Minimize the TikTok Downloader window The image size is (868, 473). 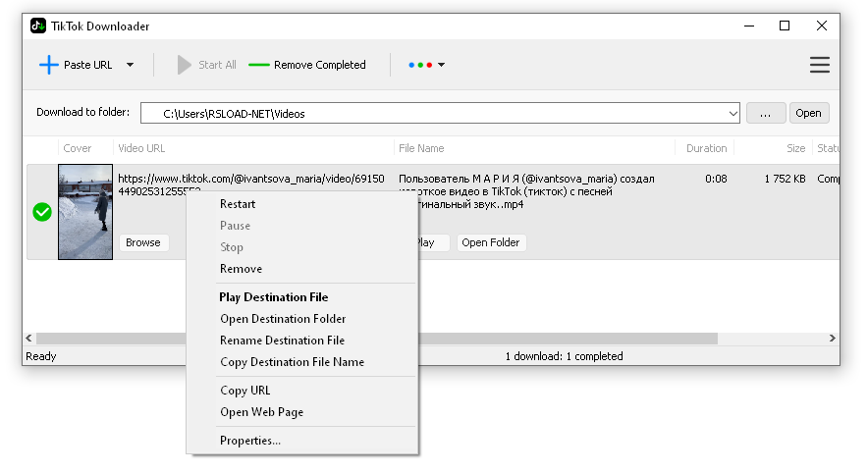click(x=749, y=26)
